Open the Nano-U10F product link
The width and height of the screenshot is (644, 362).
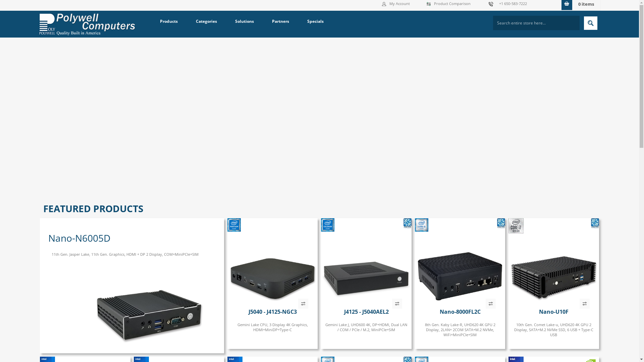[553, 312]
